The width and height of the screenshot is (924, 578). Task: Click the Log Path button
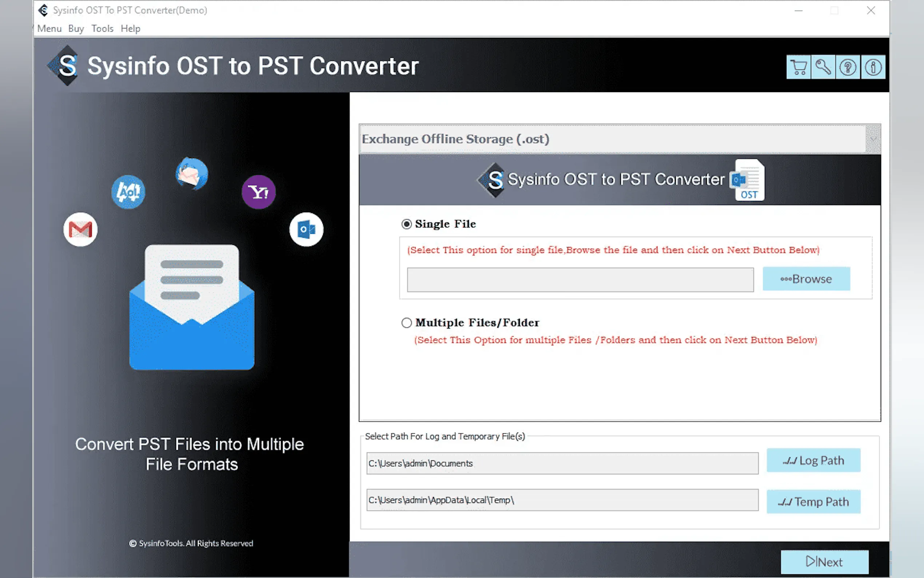tap(813, 460)
